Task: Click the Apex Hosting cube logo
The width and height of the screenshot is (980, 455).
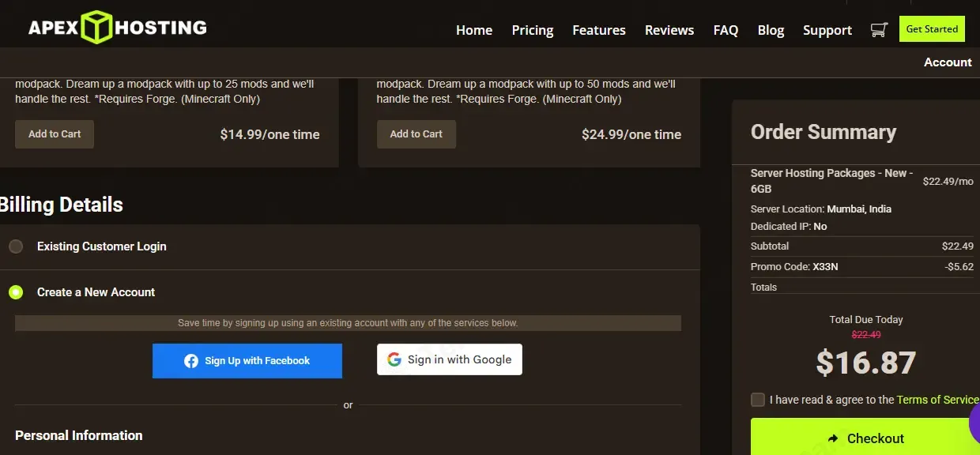Action: pos(98,28)
